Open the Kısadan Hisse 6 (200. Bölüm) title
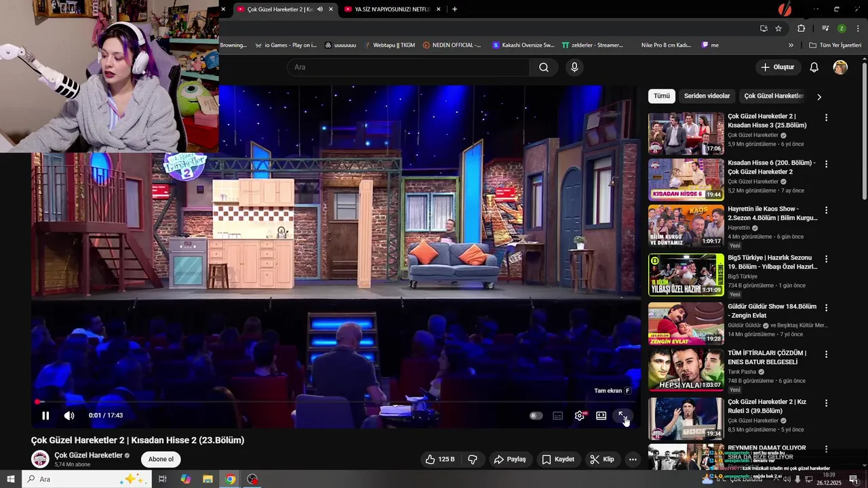Image resolution: width=868 pixels, height=488 pixels. (772, 167)
